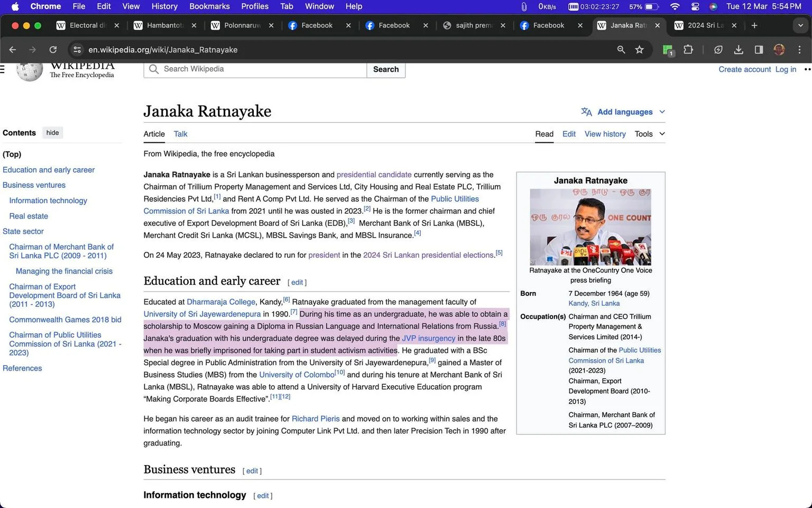This screenshot has width=812, height=508.
Task: Bookmark page with the star icon
Action: (x=639, y=50)
